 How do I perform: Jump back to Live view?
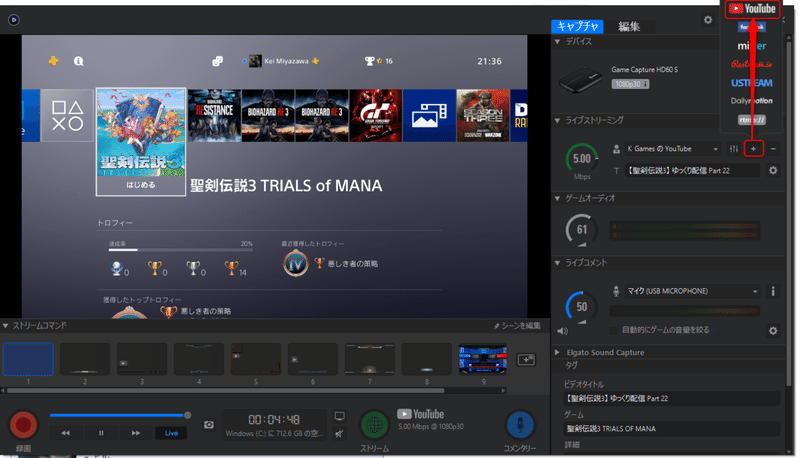[171, 433]
